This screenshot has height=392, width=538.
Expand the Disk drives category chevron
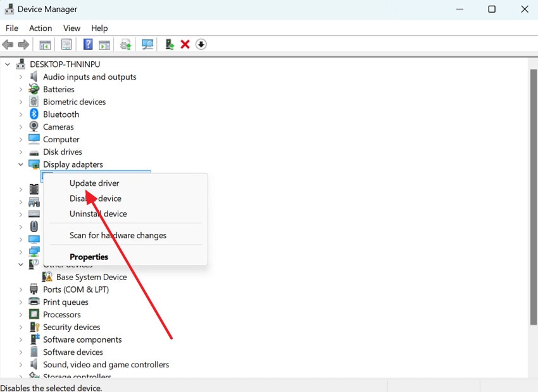21,152
